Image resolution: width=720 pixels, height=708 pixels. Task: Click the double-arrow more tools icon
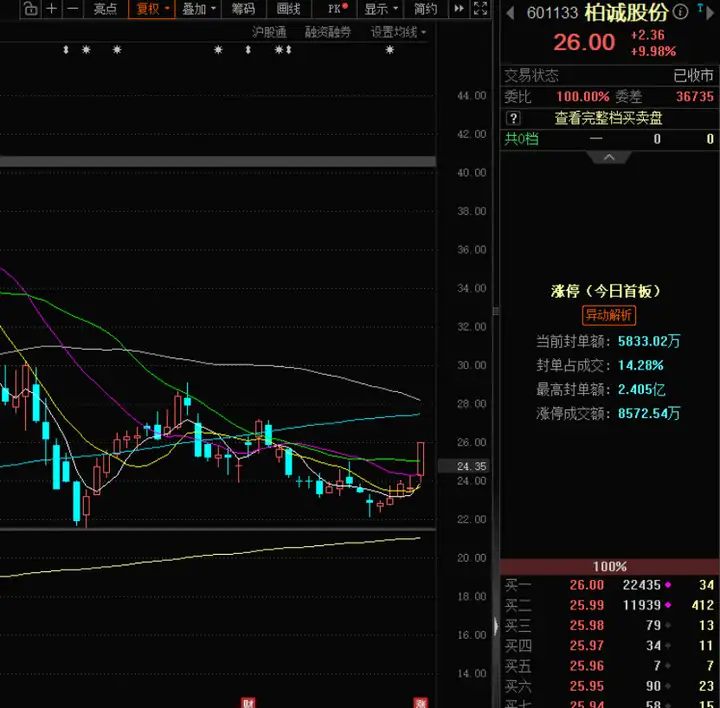coord(459,9)
